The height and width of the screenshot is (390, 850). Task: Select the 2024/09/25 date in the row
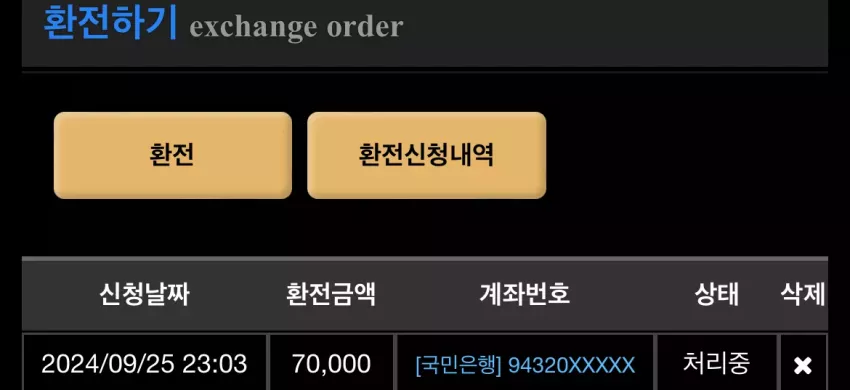click(x=108, y=364)
